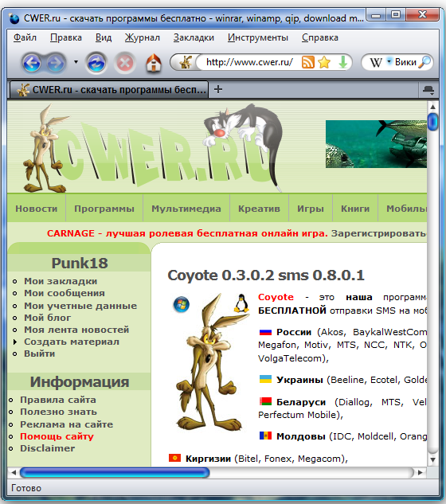Viewport: 446px width, 504px height.
Task: Click Создать материал link
Action: coord(72,342)
